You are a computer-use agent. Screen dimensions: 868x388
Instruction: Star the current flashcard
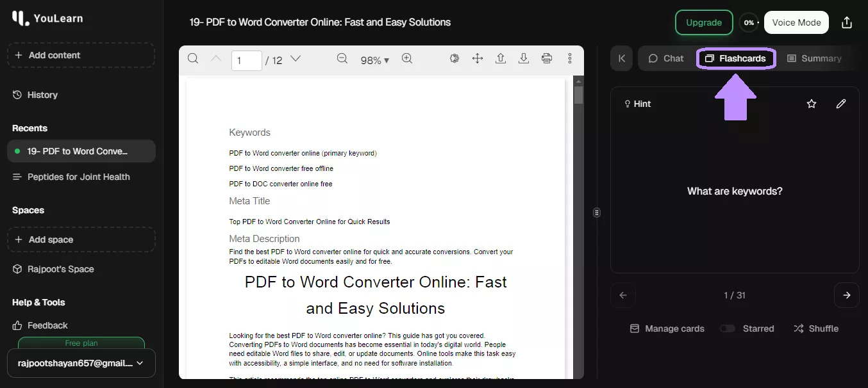pyautogui.click(x=812, y=104)
